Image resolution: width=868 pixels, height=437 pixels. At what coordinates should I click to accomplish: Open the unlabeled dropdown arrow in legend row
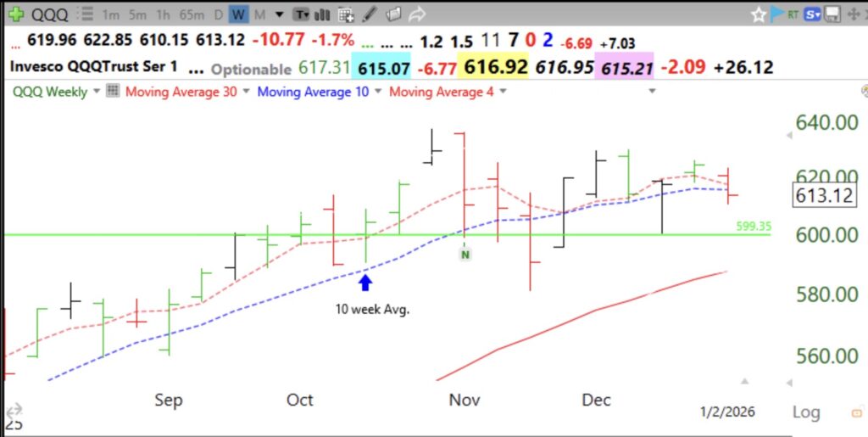tap(652, 92)
